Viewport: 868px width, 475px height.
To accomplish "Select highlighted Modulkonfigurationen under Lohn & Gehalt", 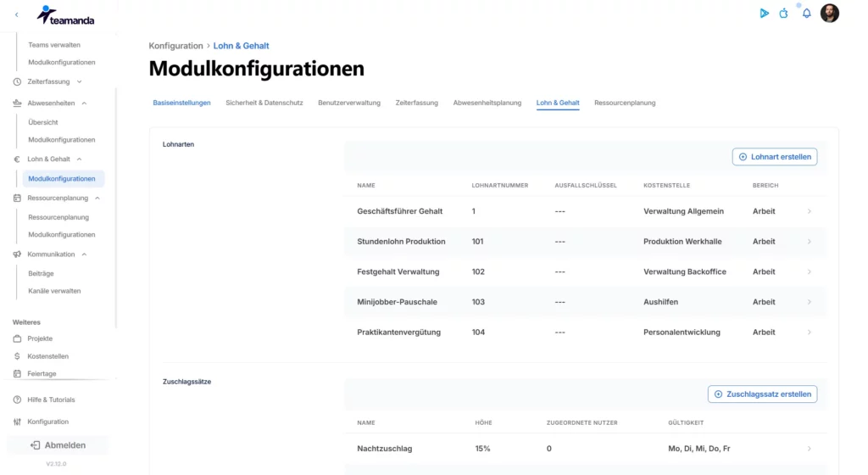I will pyautogui.click(x=63, y=178).
